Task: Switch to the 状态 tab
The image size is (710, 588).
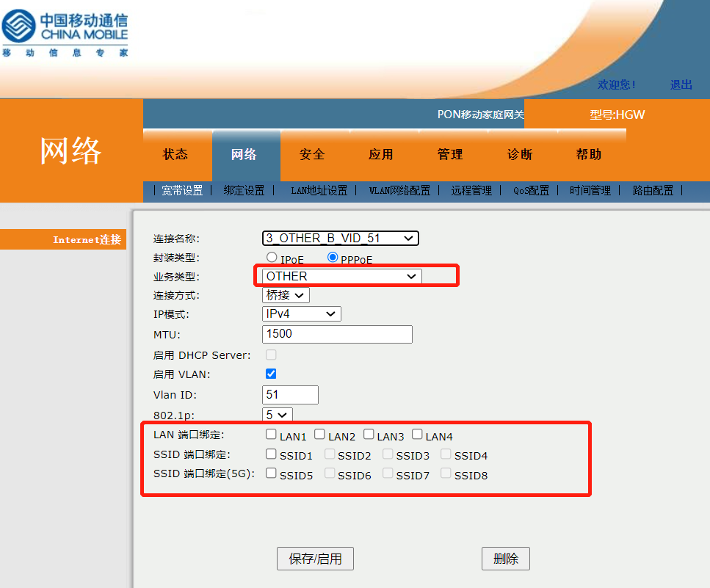Action: coord(175,154)
